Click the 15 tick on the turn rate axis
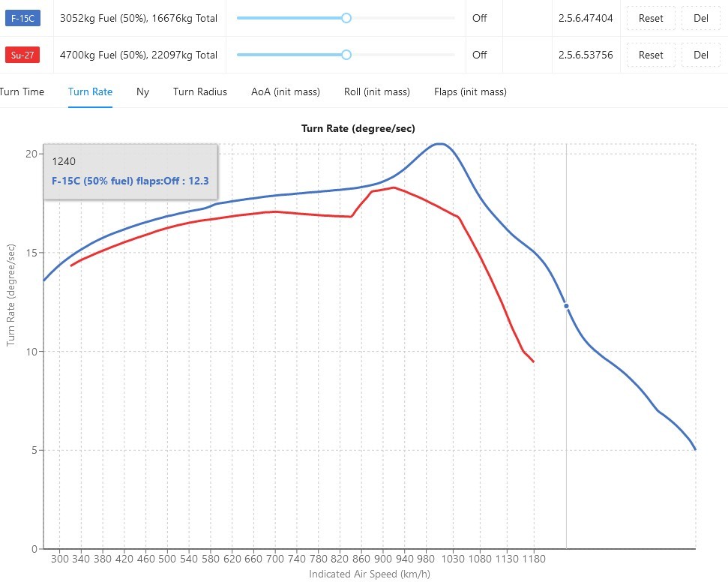The width and height of the screenshot is (728, 582). [x=31, y=253]
